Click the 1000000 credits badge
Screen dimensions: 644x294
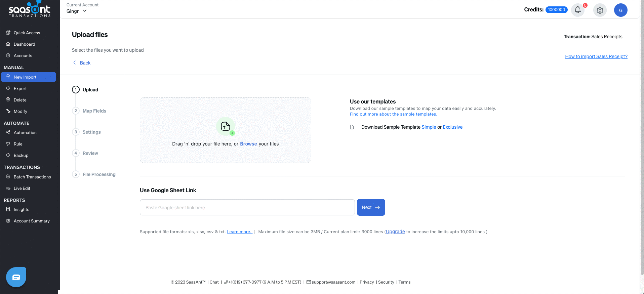557,10
